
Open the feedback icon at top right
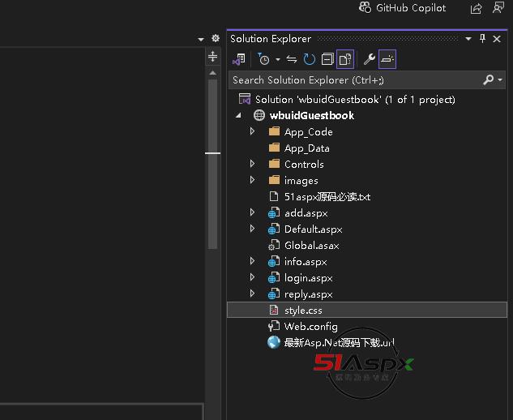tap(498, 8)
